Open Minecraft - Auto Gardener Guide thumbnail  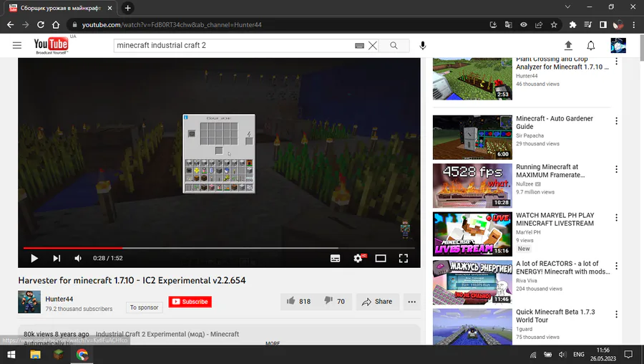(x=472, y=138)
